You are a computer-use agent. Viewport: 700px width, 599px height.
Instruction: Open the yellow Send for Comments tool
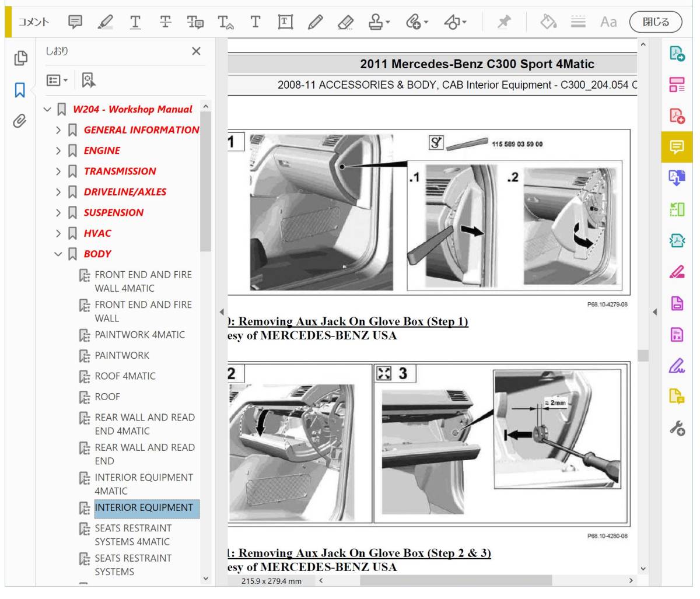(x=677, y=397)
